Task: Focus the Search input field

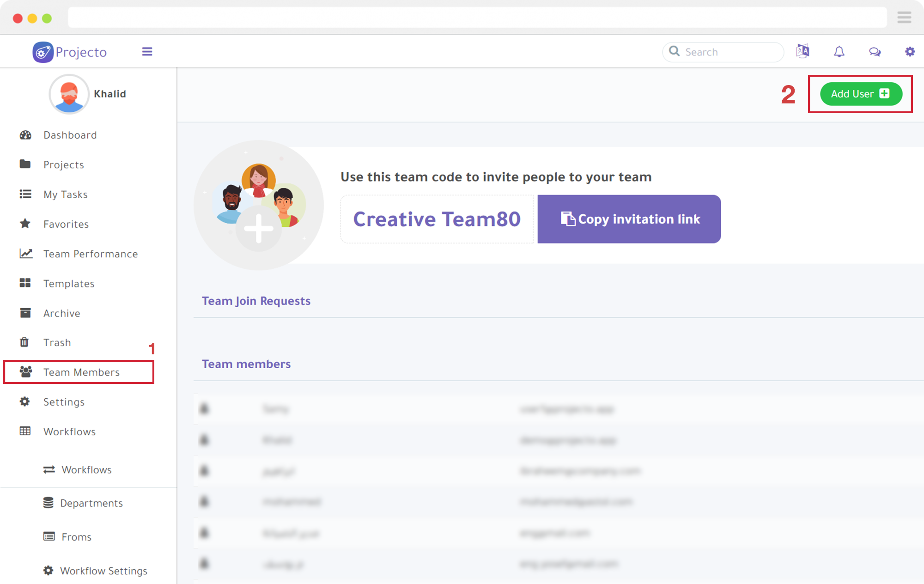Action: pos(723,52)
